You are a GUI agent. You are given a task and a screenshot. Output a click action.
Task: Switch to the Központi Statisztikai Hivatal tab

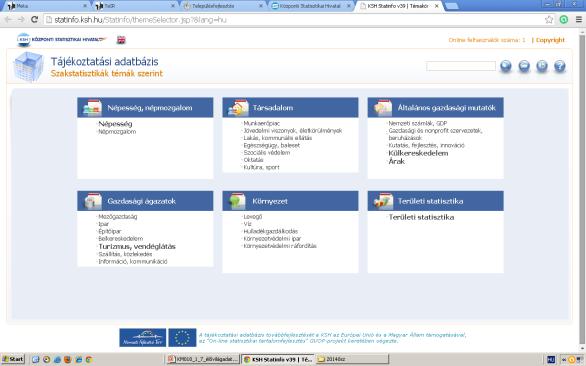pos(311,6)
